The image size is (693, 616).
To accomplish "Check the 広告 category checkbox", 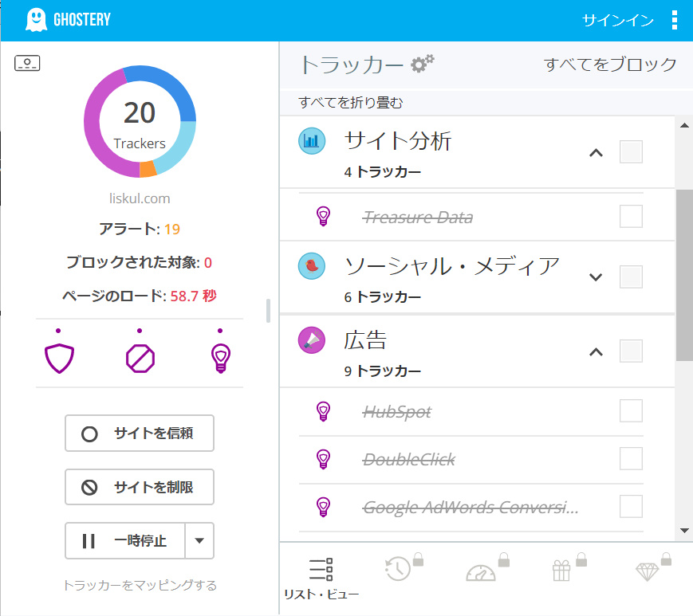I will click(631, 351).
